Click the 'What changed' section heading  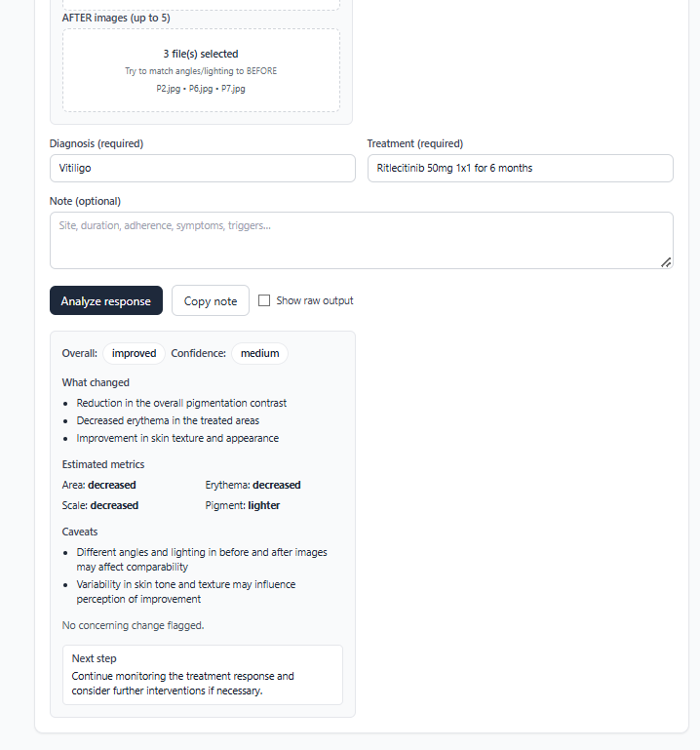pos(96,382)
